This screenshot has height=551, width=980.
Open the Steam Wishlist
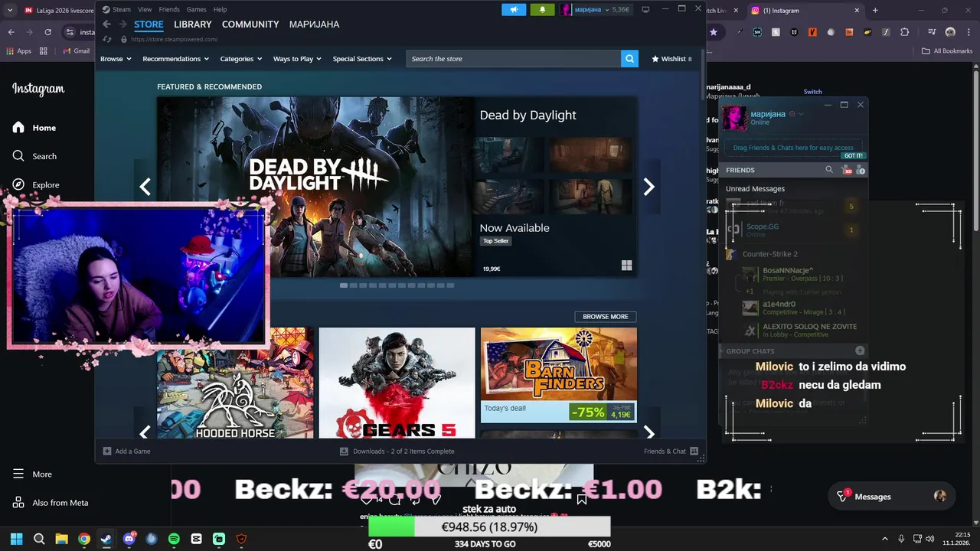[671, 59]
